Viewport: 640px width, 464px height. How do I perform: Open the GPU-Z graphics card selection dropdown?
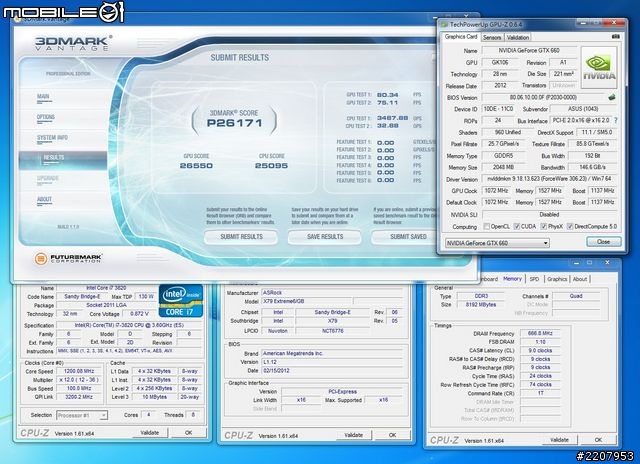[x=497, y=243]
